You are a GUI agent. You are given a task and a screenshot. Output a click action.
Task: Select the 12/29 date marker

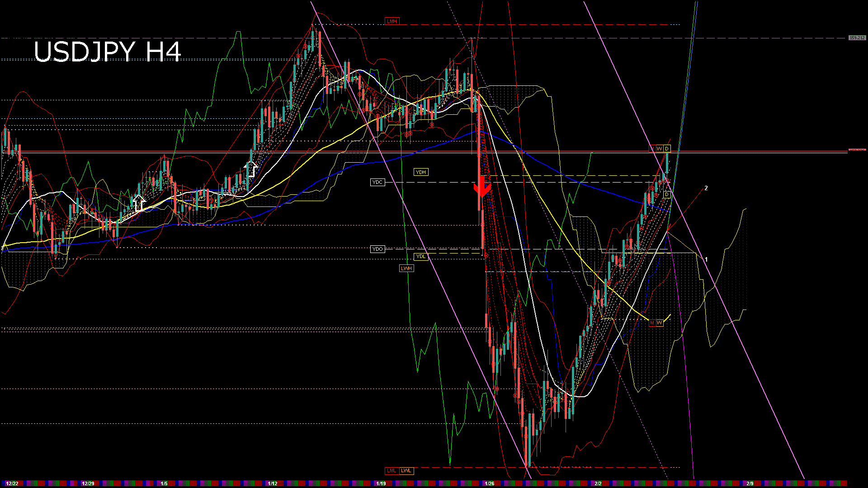(88, 483)
